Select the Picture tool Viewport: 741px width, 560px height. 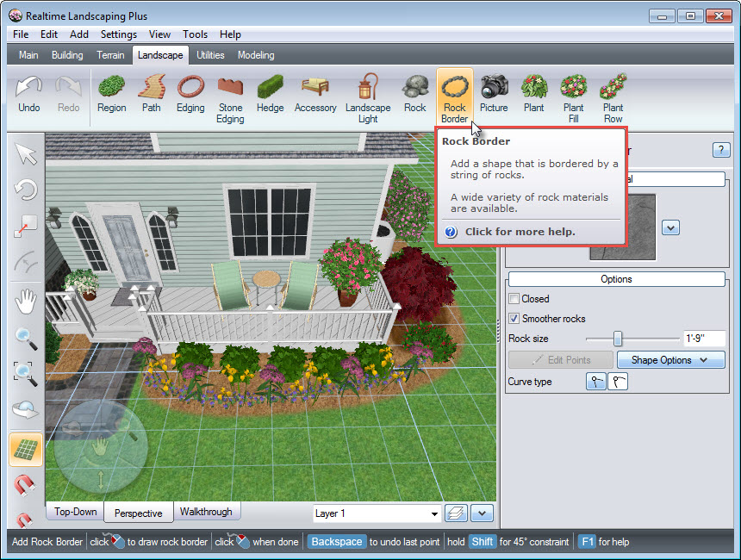[494, 95]
